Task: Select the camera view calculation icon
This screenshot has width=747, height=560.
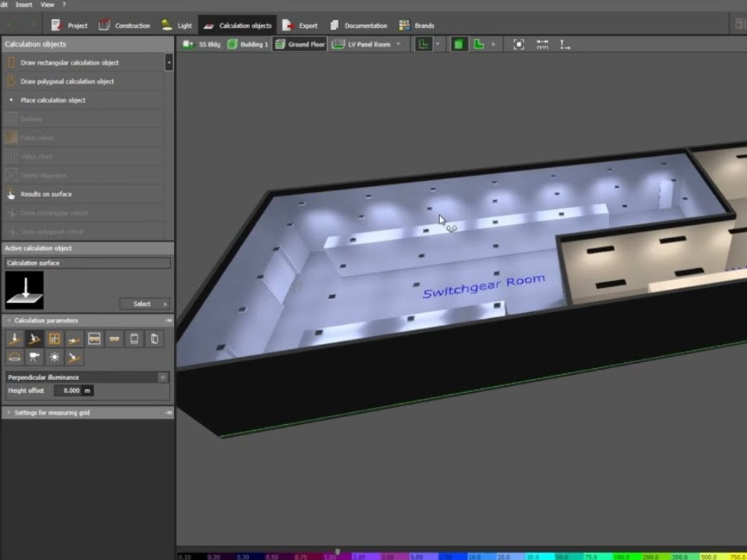Action: tap(34, 357)
